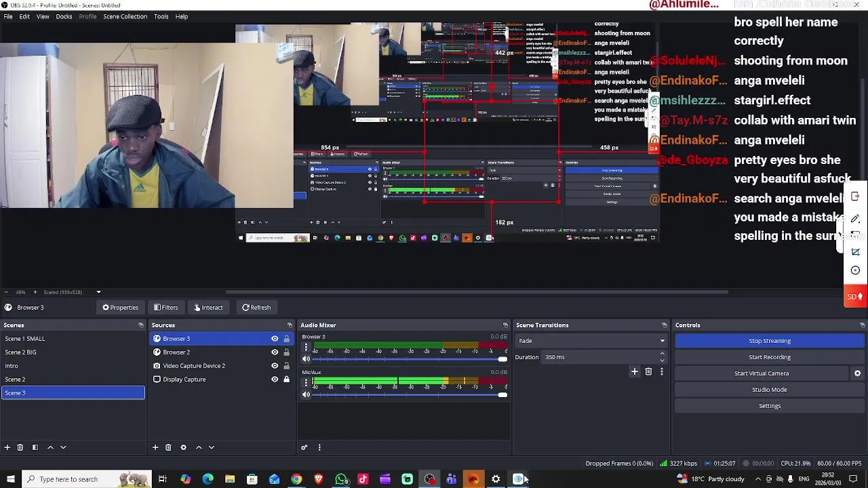Decrease transition duration with down arrow

pyautogui.click(x=662, y=360)
